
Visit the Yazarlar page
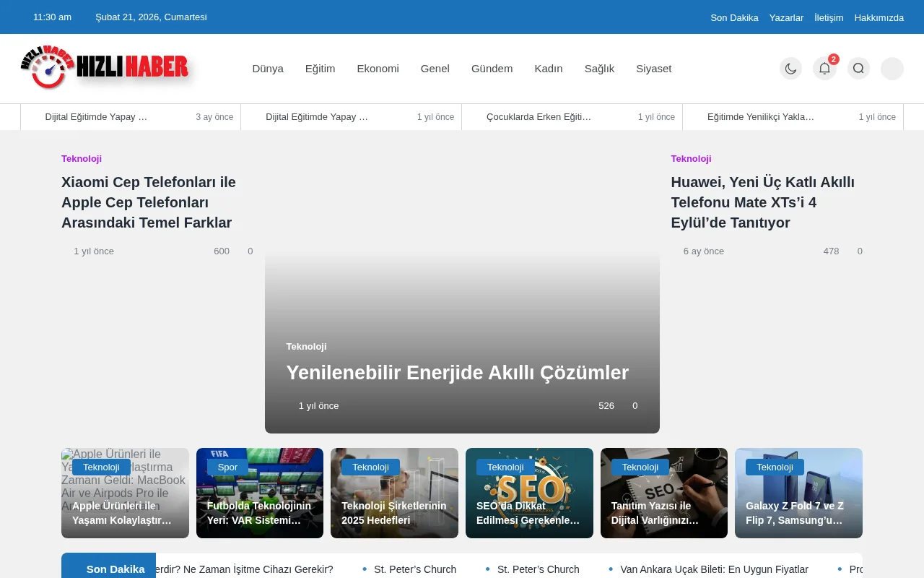pyautogui.click(x=787, y=17)
